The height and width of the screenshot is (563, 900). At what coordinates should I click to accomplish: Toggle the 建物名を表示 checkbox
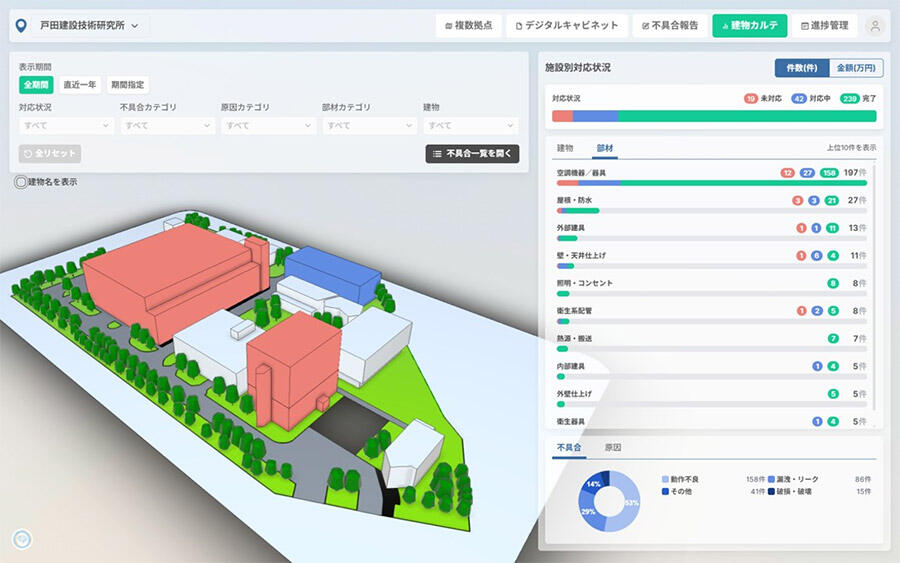coord(21,183)
